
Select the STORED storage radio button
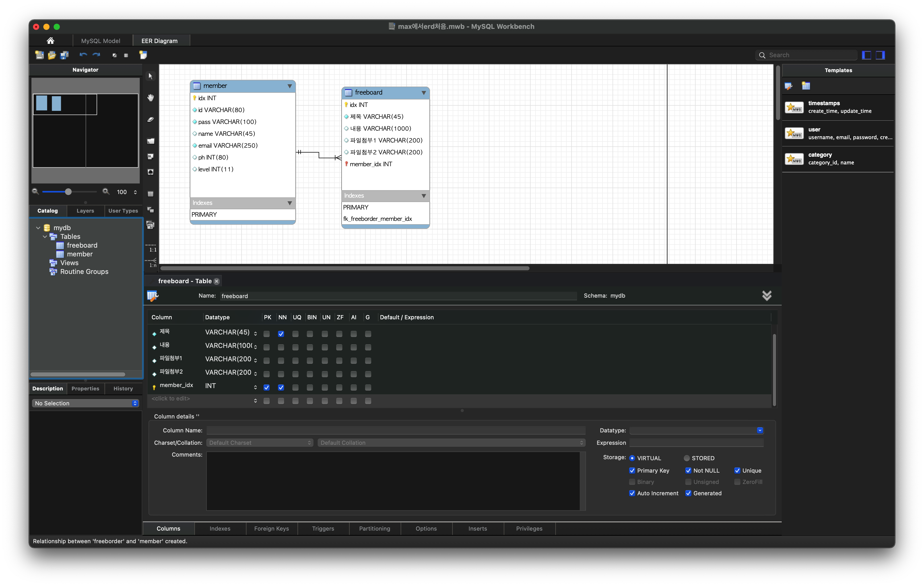click(687, 458)
